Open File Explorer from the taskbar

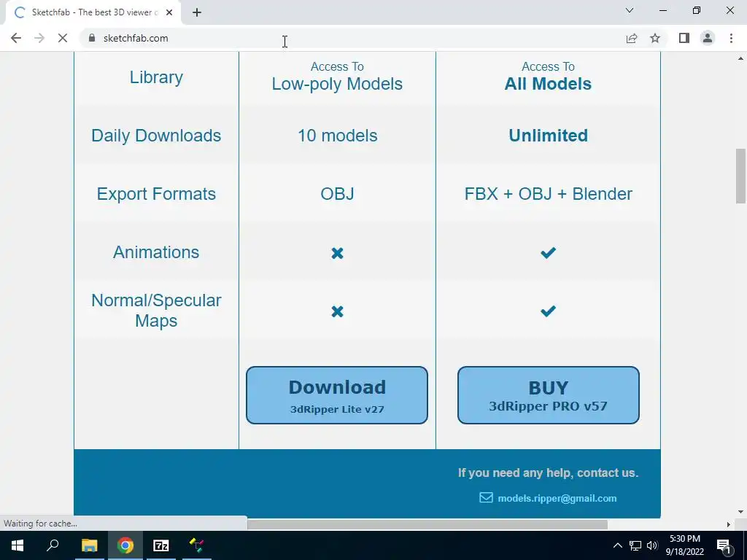pyautogui.click(x=89, y=545)
